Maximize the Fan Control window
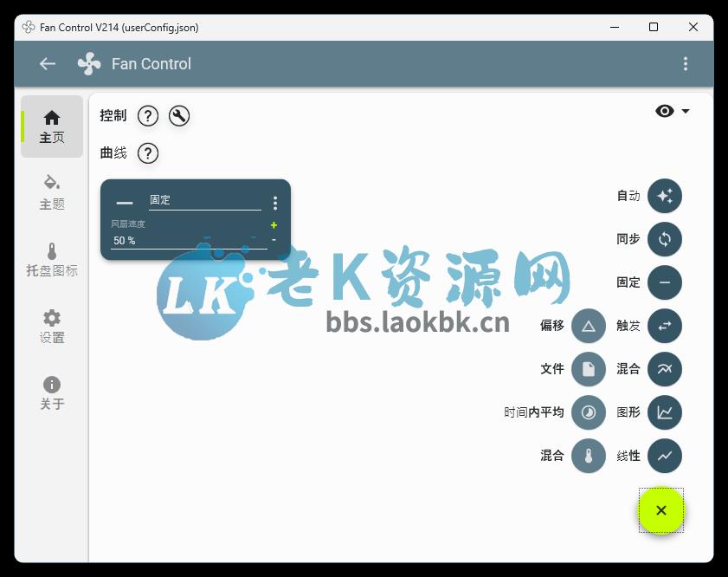The height and width of the screenshot is (577, 728). (654, 28)
